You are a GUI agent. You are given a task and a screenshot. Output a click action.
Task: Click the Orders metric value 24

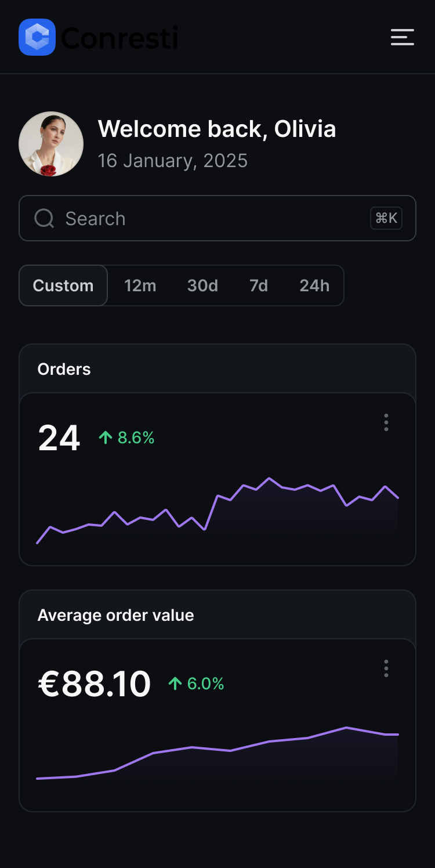[x=59, y=437]
